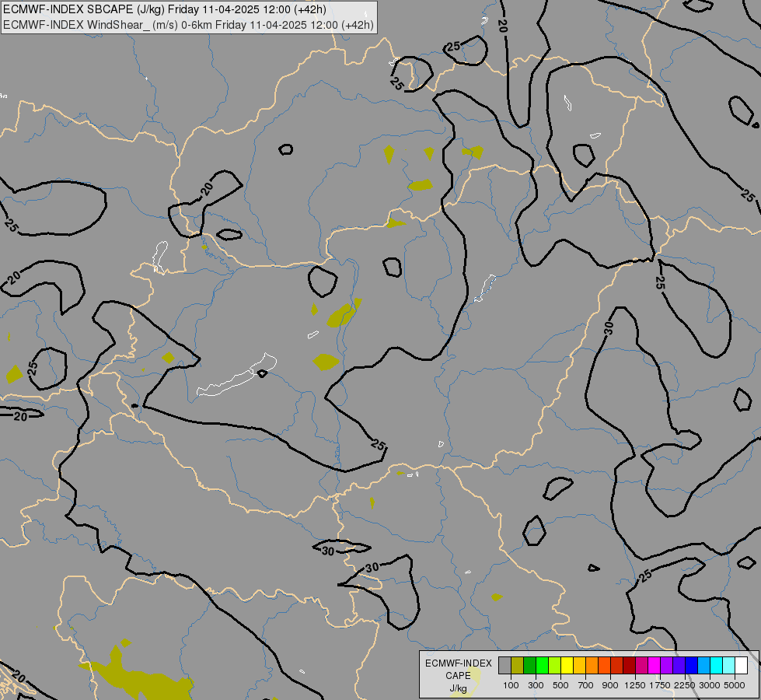Pick the pure yellow legend swatch
This screenshot has width=761, height=700.
(x=567, y=665)
